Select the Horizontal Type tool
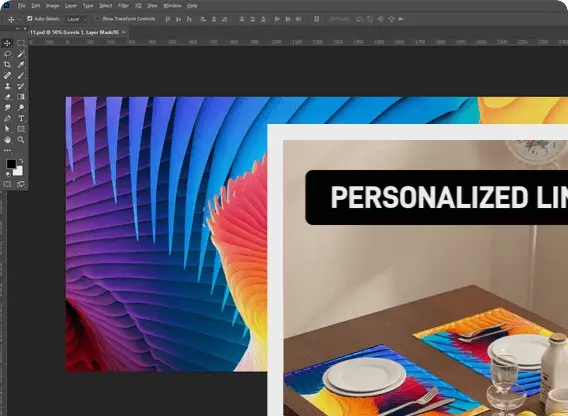 pyautogui.click(x=21, y=118)
